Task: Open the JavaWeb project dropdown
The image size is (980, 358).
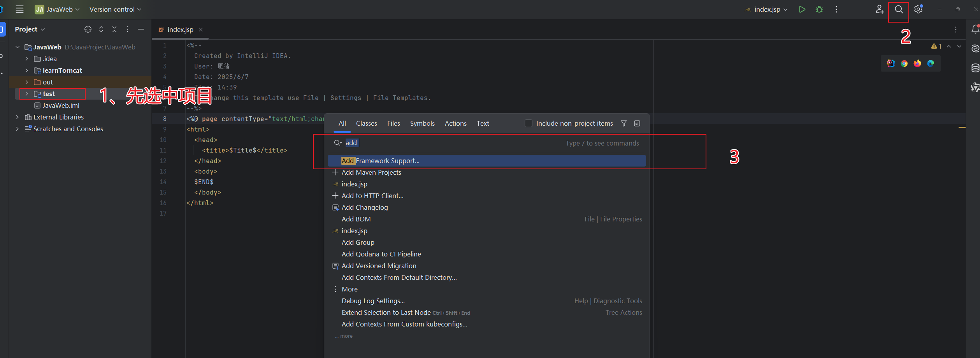Action: point(57,9)
